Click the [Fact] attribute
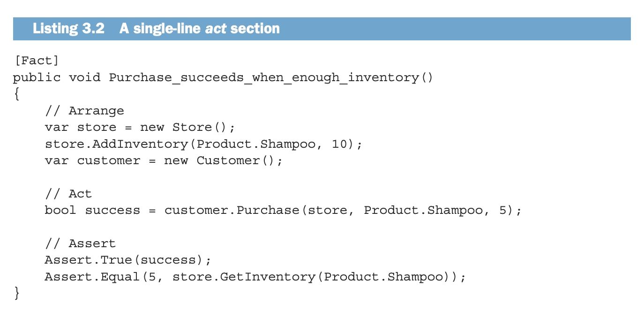Screen dimensions: 644x318 (x=37, y=61)
